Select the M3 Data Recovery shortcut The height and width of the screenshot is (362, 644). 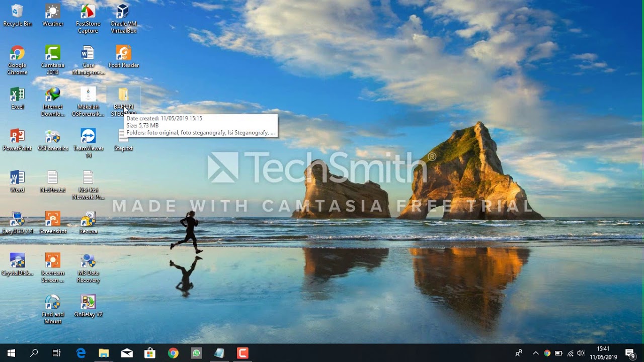pos(88,269)
